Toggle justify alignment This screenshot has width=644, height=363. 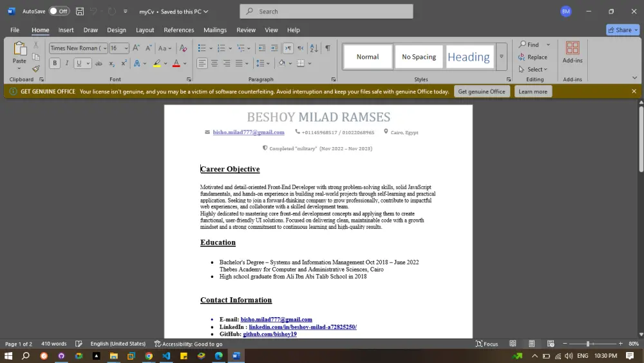click(x=239, y=63)
